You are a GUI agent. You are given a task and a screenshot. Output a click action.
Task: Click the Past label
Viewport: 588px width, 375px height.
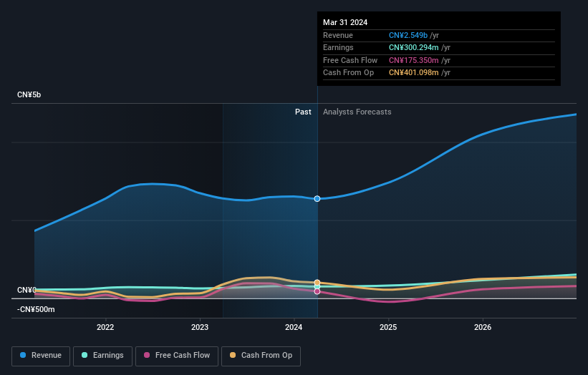pyautogui.click(x=303, y=112)
